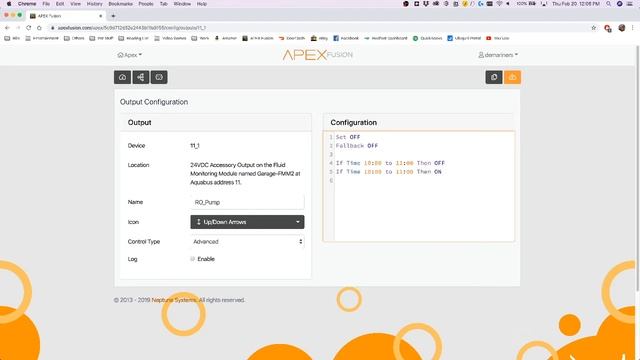Open the Offices bookmark folder
The height and width of the screenshot is (360, 640).
[x=74, y=38]
